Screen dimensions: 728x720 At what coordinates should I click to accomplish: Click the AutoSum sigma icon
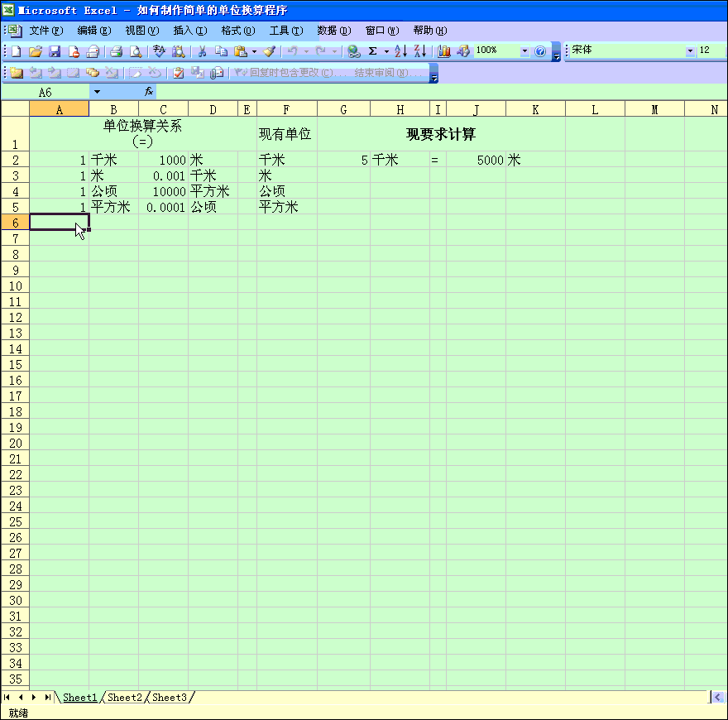point(372,51)
